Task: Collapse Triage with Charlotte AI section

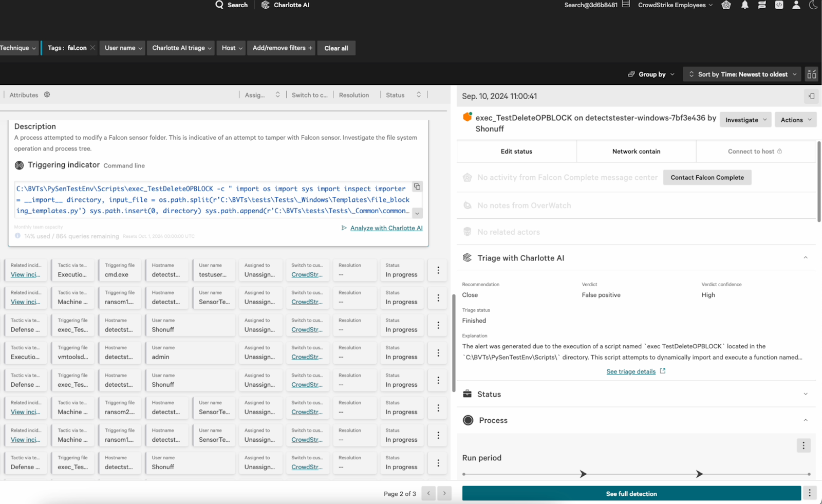Action: (x=806, y=257)
